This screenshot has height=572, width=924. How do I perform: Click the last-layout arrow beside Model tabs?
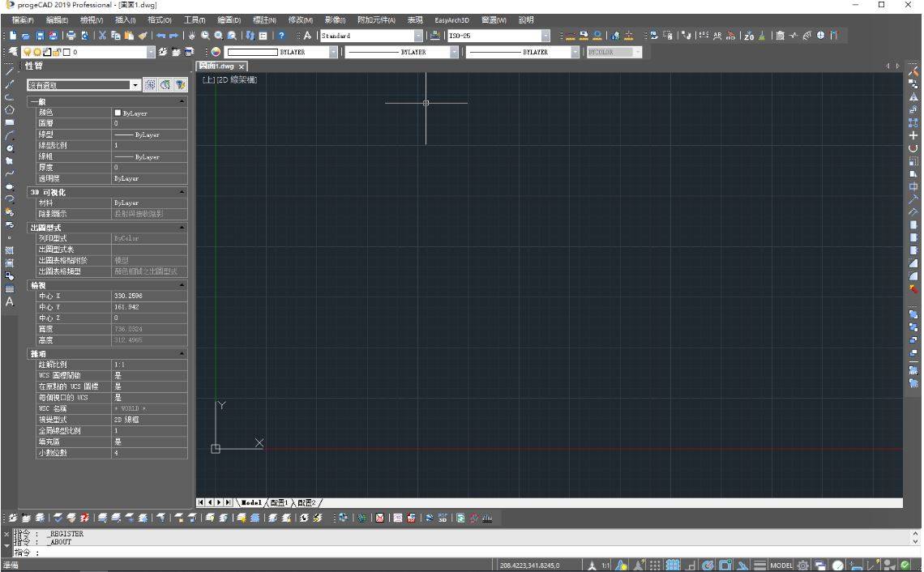[228, 502]
